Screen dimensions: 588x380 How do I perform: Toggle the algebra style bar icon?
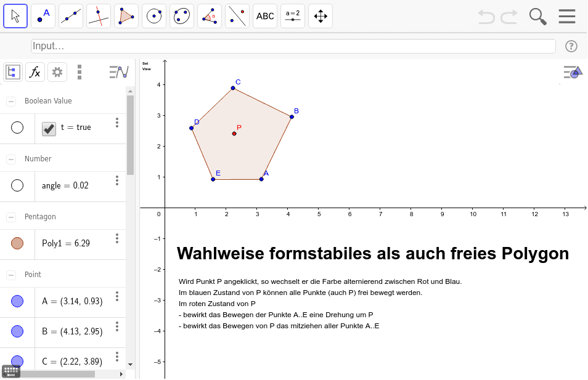(119, 72)
